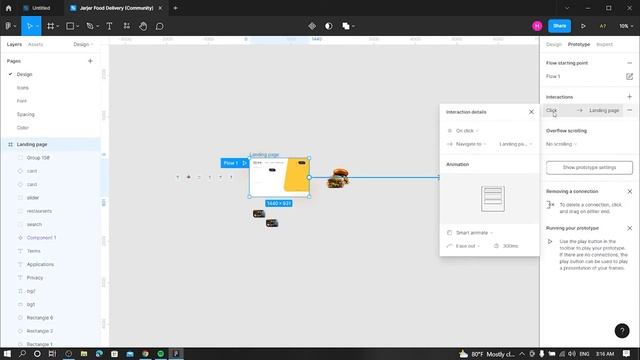Go to Figma home

coord(9,8)
